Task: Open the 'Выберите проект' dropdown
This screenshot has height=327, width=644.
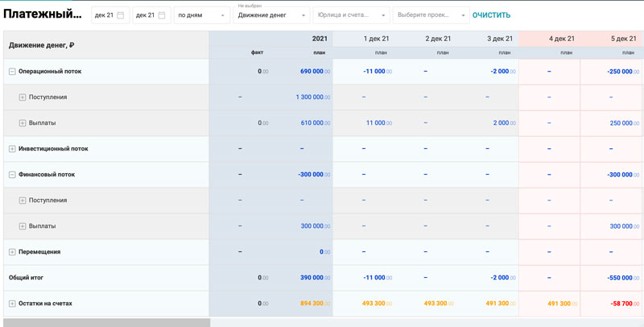Action: (430, 15)
